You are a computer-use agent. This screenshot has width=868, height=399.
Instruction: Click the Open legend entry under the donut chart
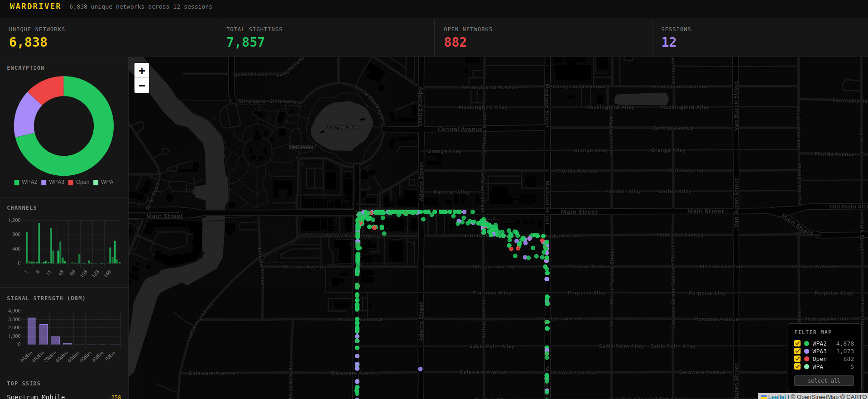click(79, 182)
